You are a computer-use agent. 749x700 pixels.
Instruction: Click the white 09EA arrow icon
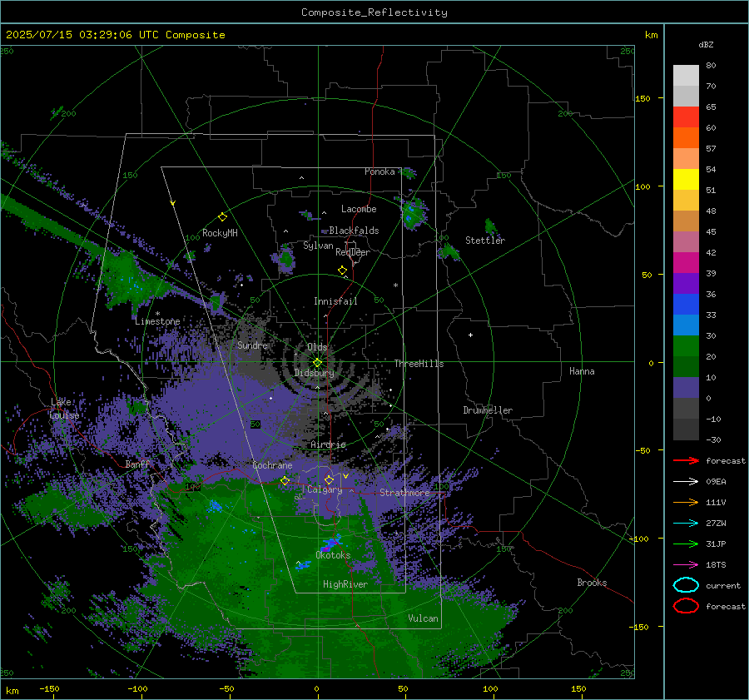[x=686, y=482]
